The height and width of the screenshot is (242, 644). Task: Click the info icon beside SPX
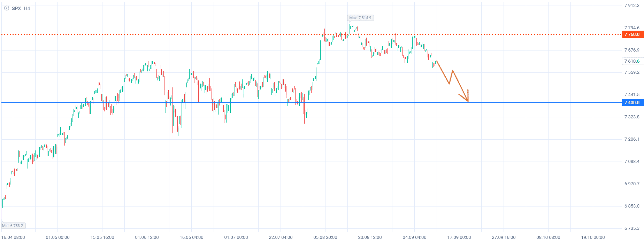[x=7, y=8]
